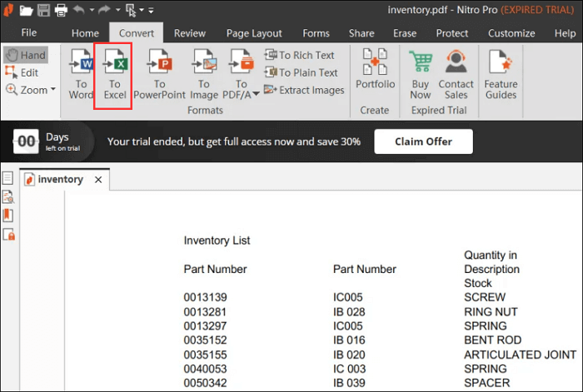This screenshot has width=583, height=392.
Task: Open the Protect tab
Action: tap(452, 33)
